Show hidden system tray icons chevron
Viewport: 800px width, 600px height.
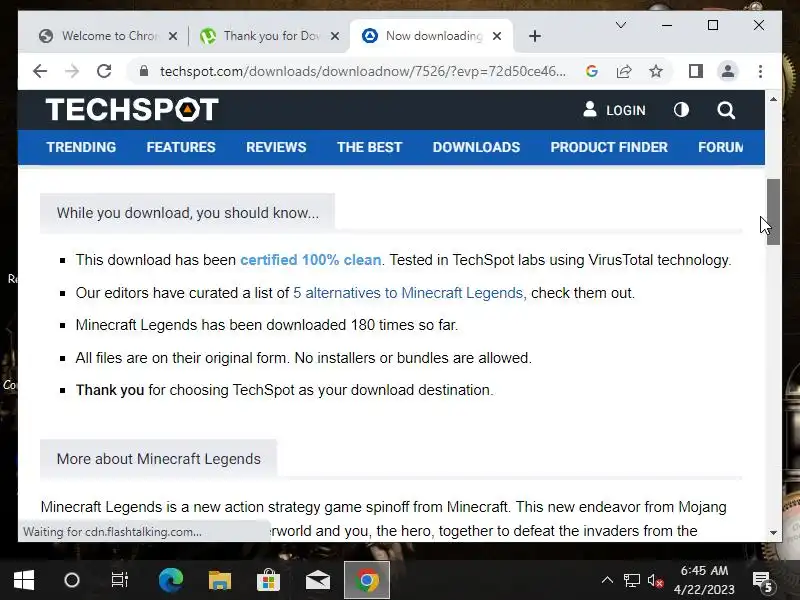coord(607,580)
